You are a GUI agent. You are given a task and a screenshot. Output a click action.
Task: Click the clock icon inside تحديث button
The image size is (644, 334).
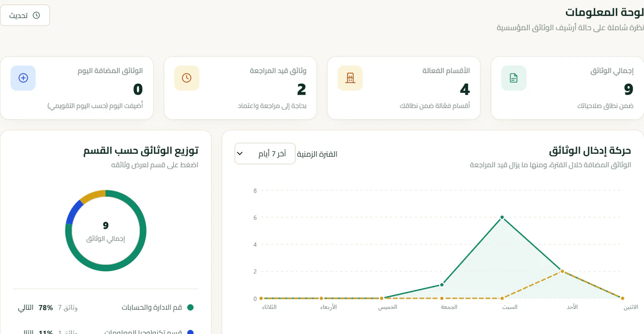(36, 15)
